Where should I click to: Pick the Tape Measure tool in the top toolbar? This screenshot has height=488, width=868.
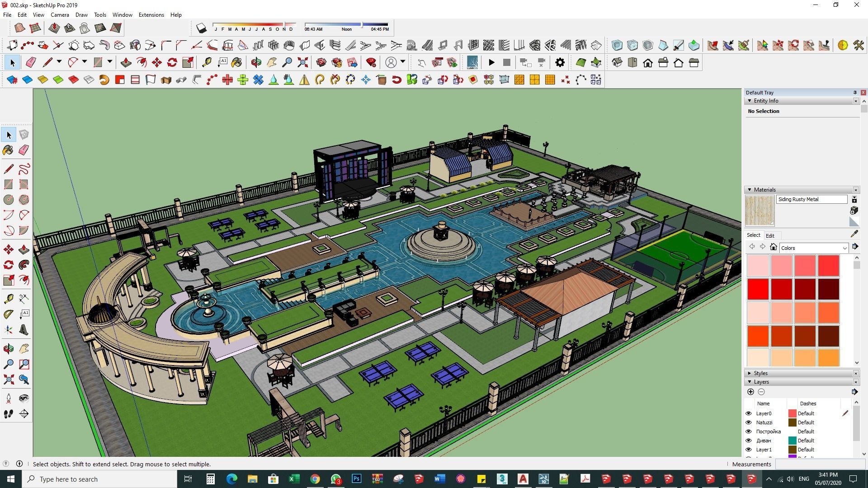(207, 62)
